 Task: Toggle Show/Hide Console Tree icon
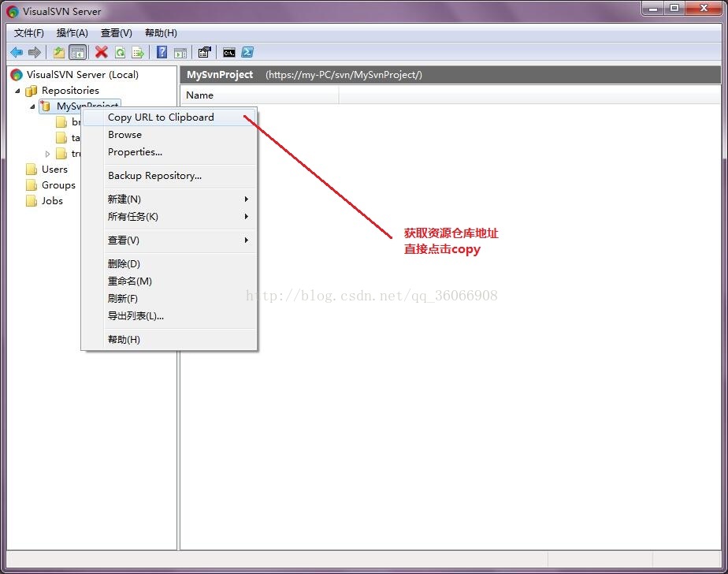[77, 53]
